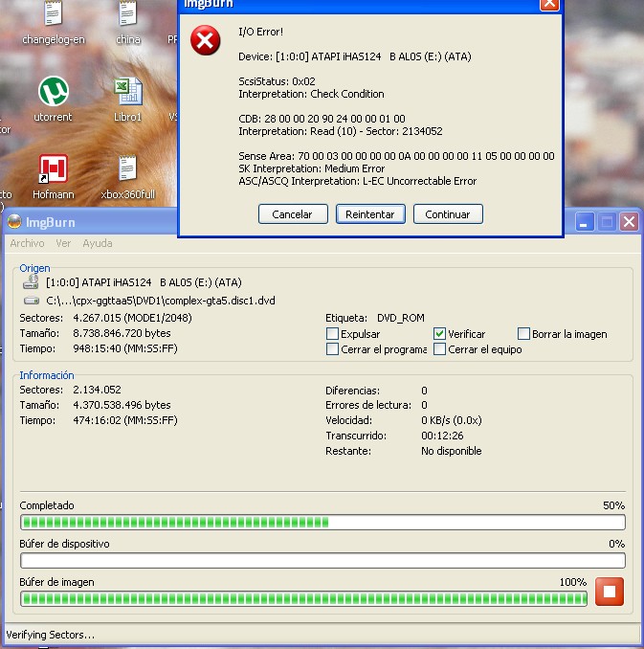This screenshot has height=649, width=644.
Task: Click the Transcurrido time 00:12:26
Action: point(442,436)
